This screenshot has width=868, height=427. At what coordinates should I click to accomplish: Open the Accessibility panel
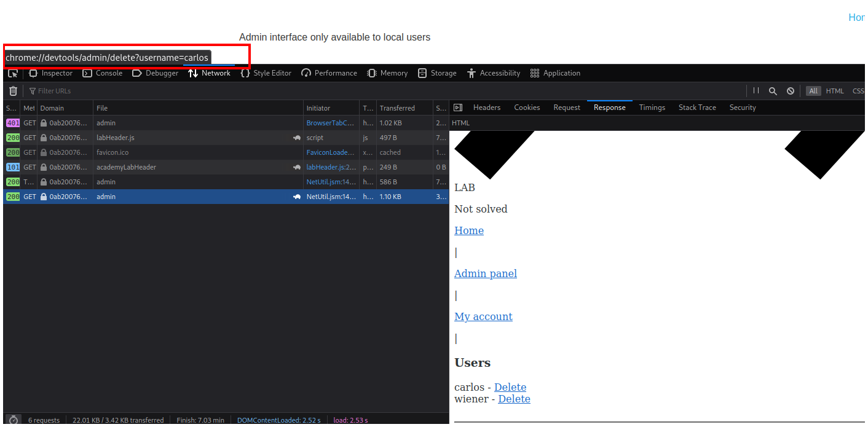click(x=494, y=73)
